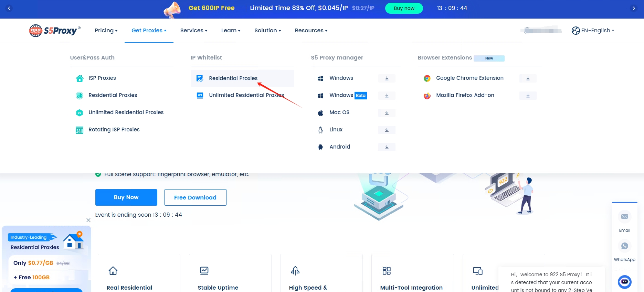The height and width of the screenshot is (292, 644).
Task: Expand the Resources dropdown menu
Action: [x=311, y=31]
